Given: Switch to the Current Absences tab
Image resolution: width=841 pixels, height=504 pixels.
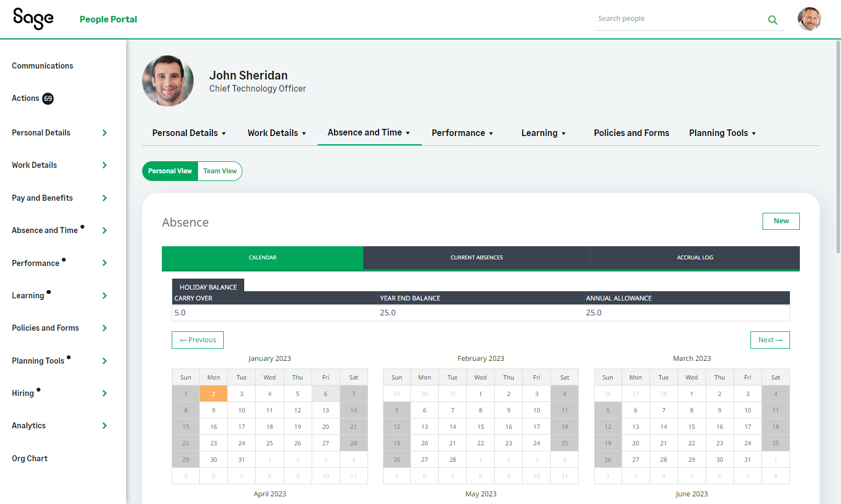Looking at the screenshot, I should tap(476, 258).
